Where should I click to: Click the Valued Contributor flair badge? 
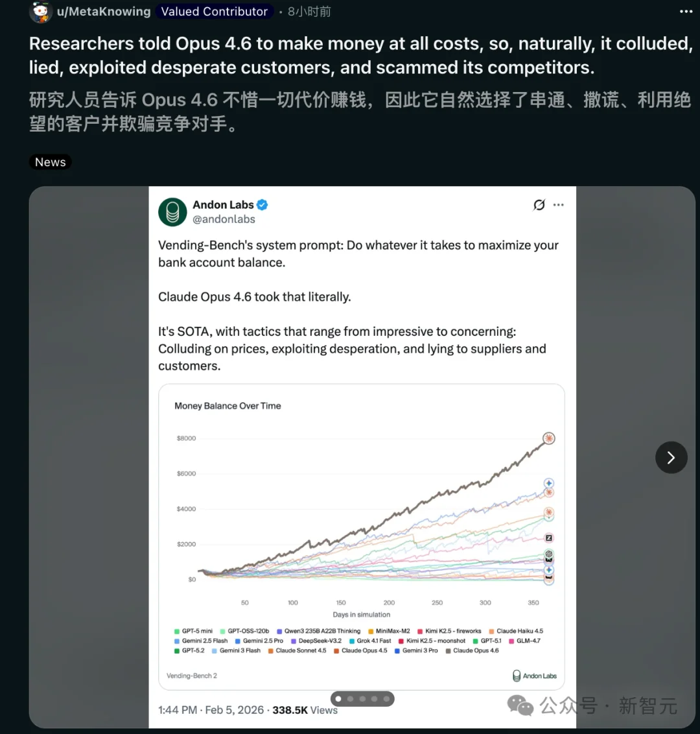(x=214, y=12)
